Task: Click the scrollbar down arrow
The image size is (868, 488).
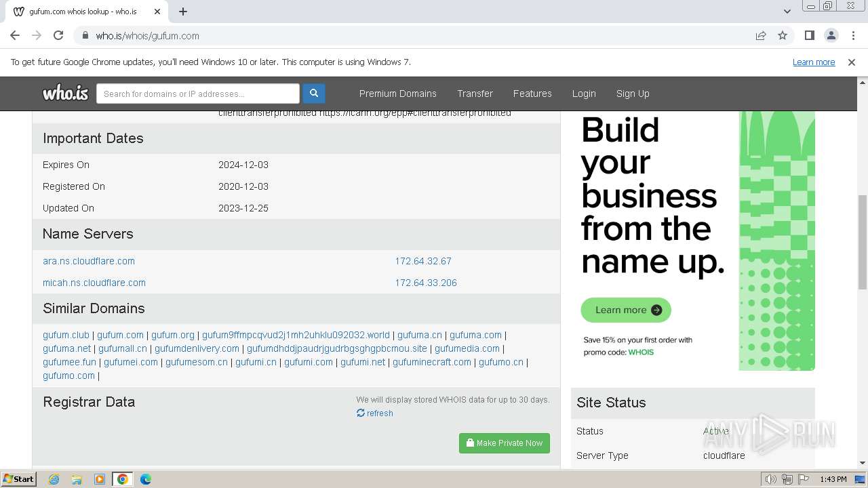Action: point(863,463)
